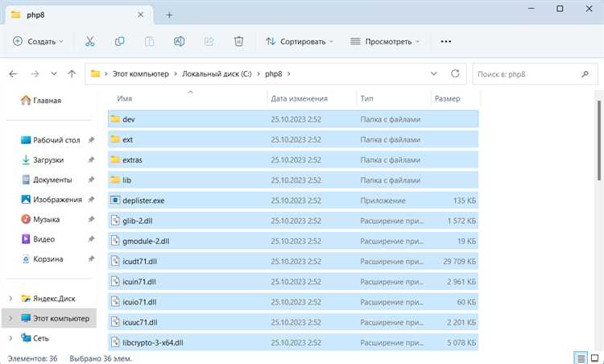Select gmodule-2.dll file
This screenshot has height=364, width=604.
point(293,241)
